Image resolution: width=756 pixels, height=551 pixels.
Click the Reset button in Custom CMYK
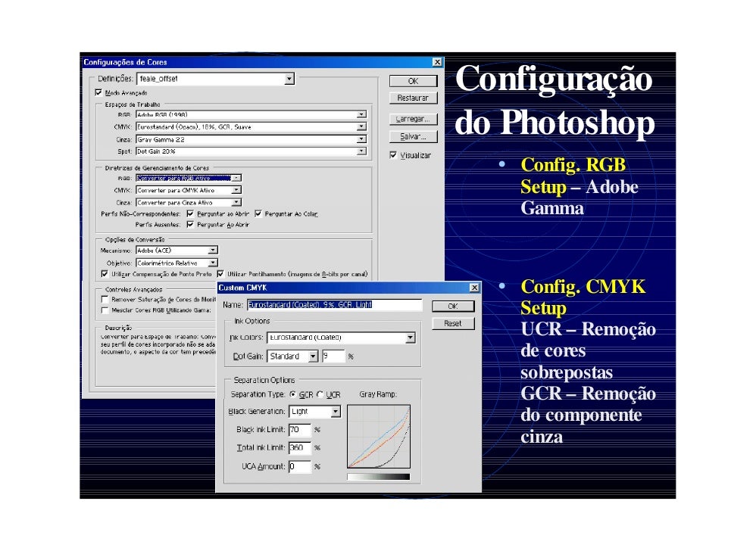[453, 324]
